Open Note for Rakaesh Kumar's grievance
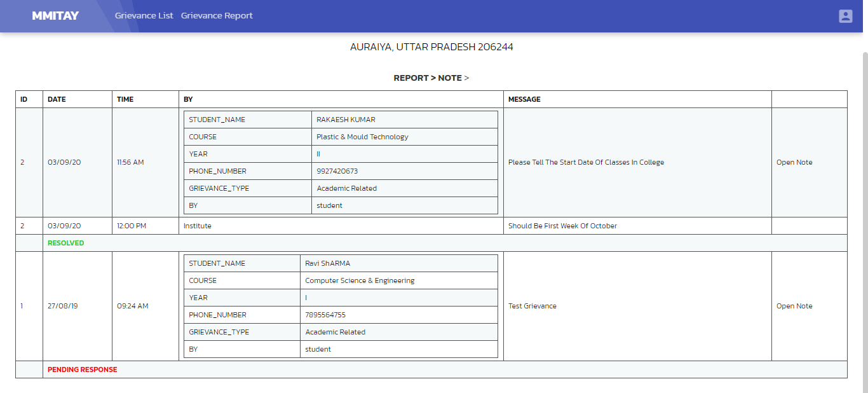This screenshot has width=868, height=393. point(794,162)
